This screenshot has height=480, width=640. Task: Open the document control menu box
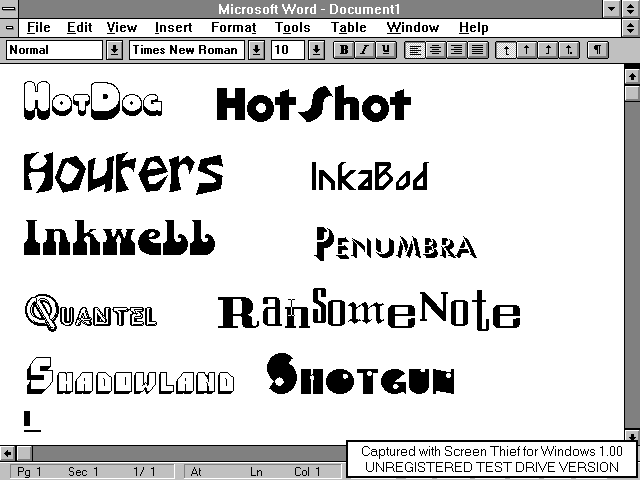(x=10, y=28)
